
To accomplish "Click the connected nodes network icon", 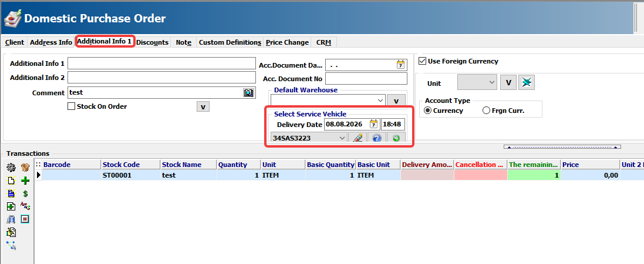I will click(x=11, y=246).
